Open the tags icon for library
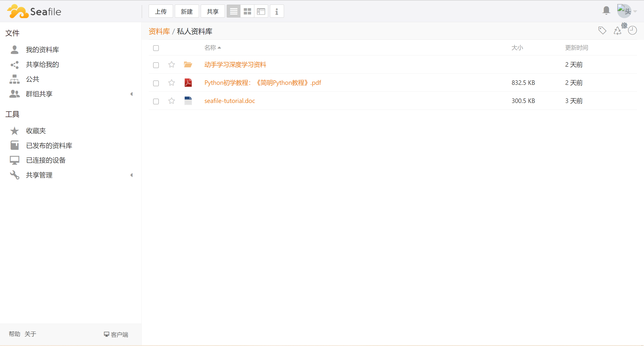Viewport: 644px width, 346px height. 602,30
